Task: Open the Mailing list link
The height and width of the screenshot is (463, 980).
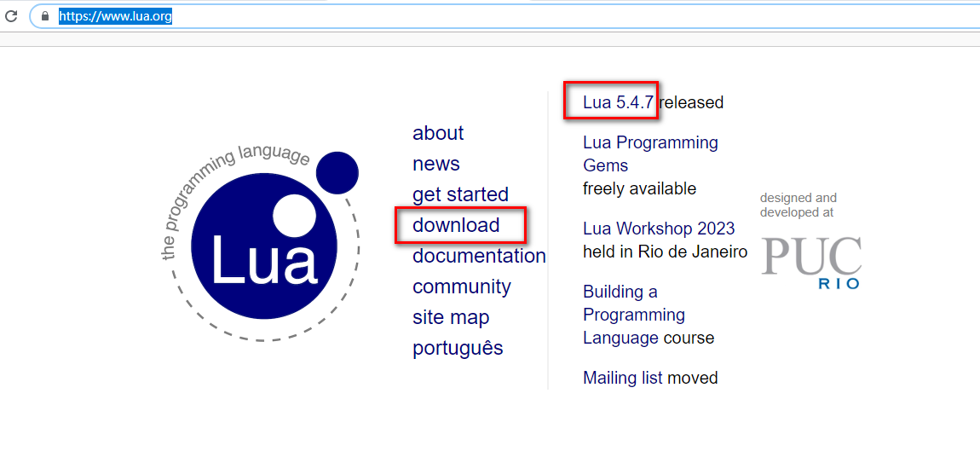Action: pyautogui.click(x=622, y=378)
